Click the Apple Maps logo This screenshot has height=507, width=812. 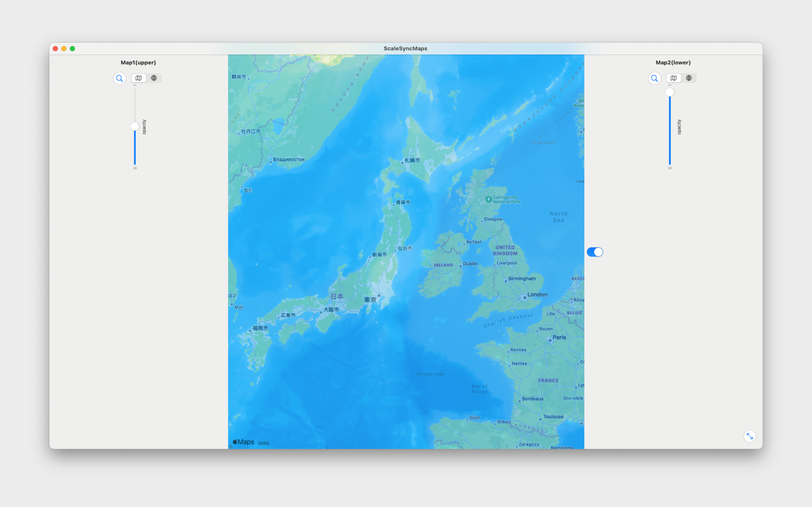(243, 442)
